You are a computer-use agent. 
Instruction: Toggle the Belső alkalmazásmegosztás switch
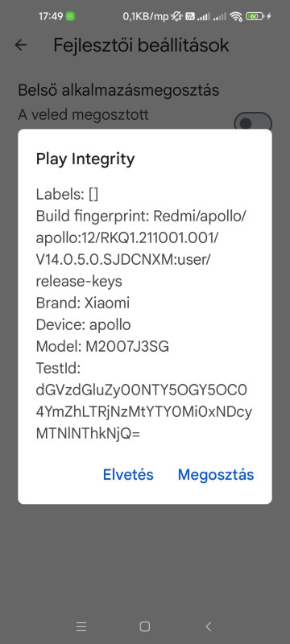coord(253,123)
